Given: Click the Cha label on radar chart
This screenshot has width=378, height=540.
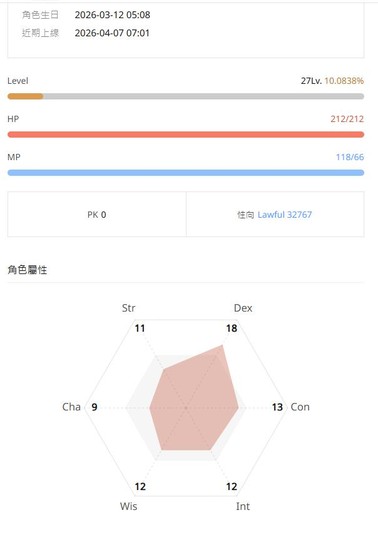Looking at the screenshot, I should [x=71, y=407].
